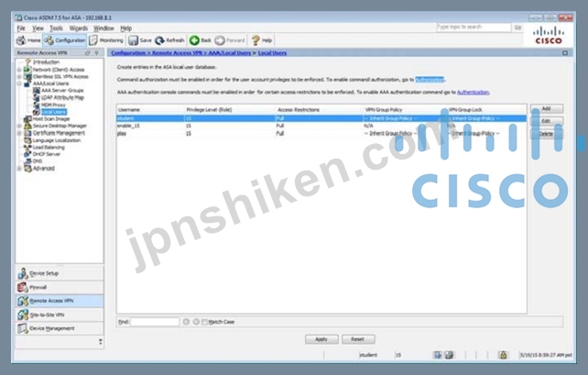The height and width of the screenshot is (375, 588).
Task: Select Network (Client) Access tree item
Action: [x=58, y=70]
